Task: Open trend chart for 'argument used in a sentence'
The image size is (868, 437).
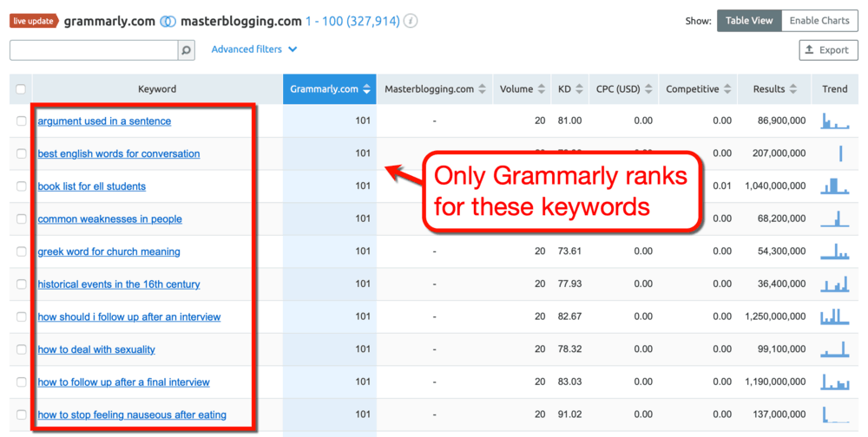Action: point(835,121)
